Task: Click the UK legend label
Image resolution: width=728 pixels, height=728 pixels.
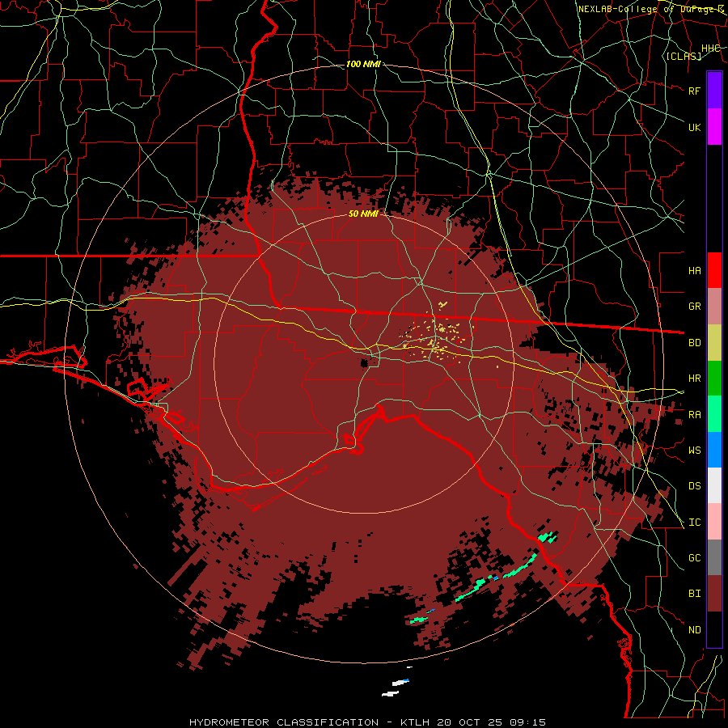Action: coord(694,127)
